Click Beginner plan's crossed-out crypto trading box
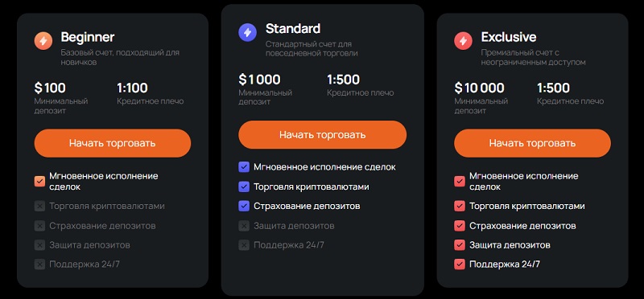The image size is (644, 299). pos(39,206)
